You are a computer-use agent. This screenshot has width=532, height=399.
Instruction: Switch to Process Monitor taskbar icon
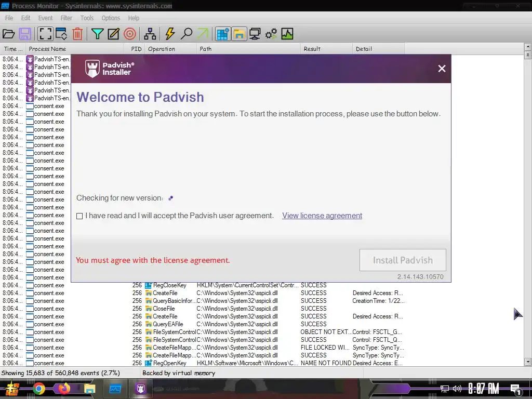(115, 389)
